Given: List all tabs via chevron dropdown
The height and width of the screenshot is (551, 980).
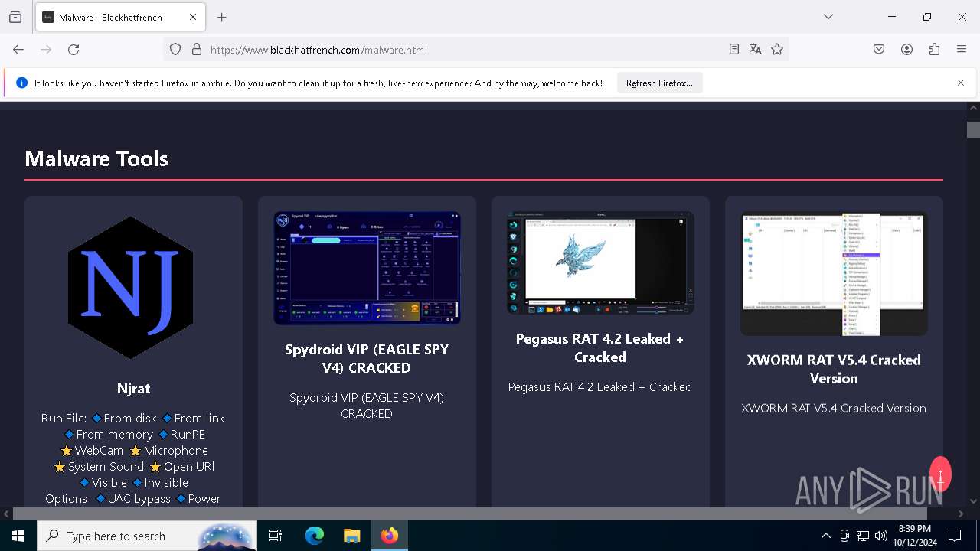Looking at the screenshot, I should (828, 17).
